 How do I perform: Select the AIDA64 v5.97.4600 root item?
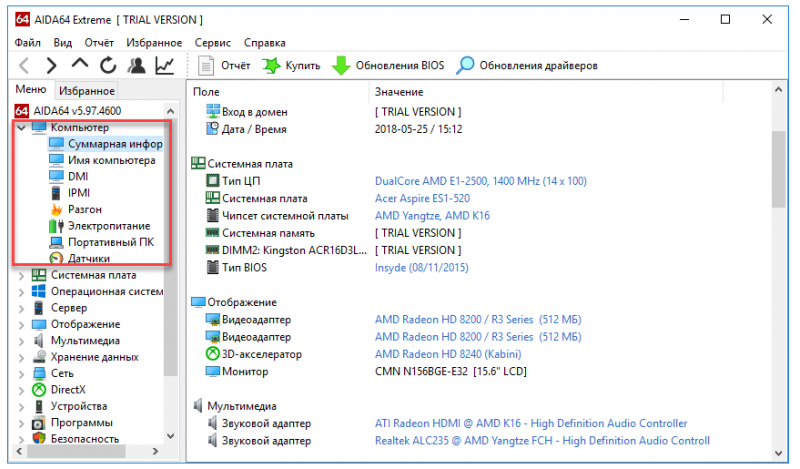(68, 111)
